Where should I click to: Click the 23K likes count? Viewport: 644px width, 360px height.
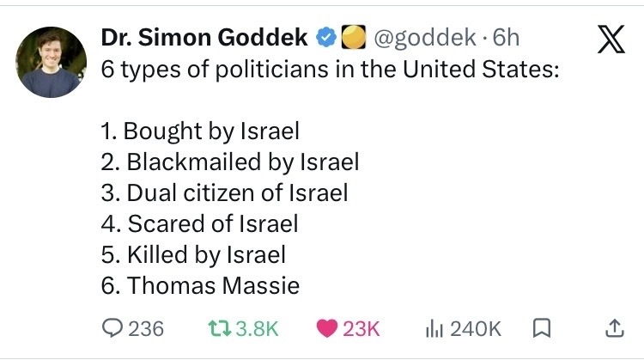pos(361,327)
